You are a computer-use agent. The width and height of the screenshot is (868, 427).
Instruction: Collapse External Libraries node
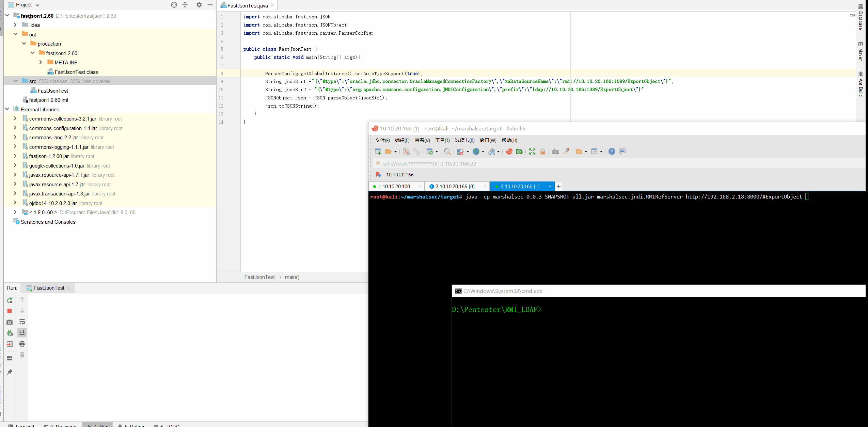[x=7, y=109]
